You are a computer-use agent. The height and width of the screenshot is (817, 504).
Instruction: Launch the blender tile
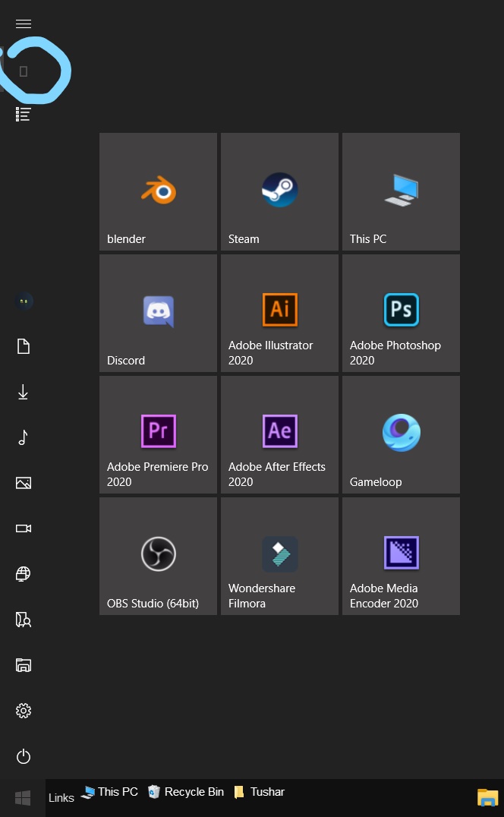[159, 192]
